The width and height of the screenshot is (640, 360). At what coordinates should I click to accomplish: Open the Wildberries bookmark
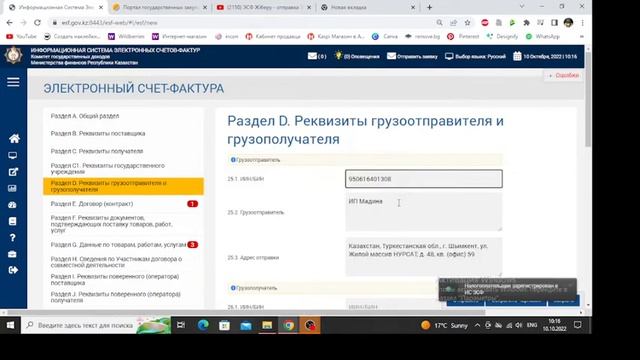click(126, 37)
